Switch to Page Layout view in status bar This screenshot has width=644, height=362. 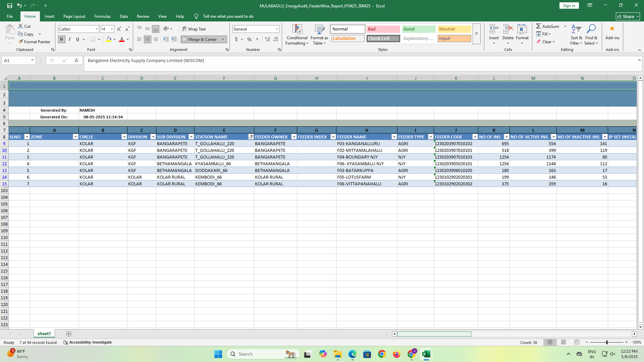(563, 342)
